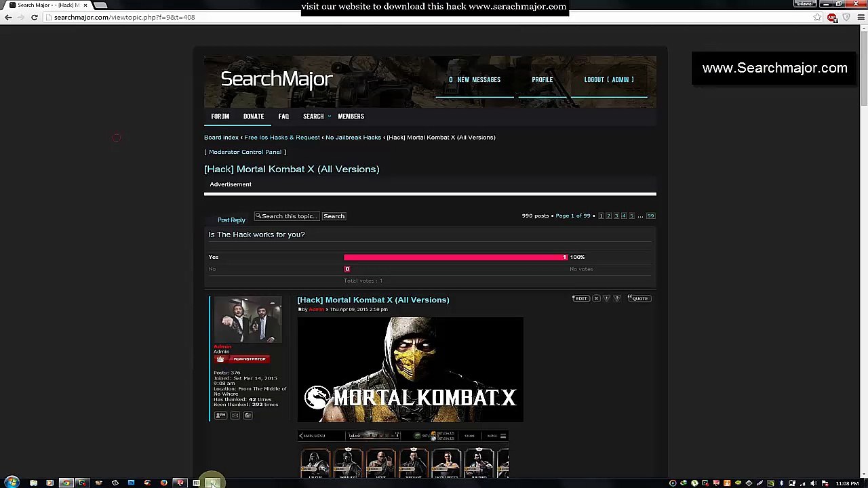Reload the page with the refresh icon
The height and width of the screenshot is (488, 868).
coord(34,17)
